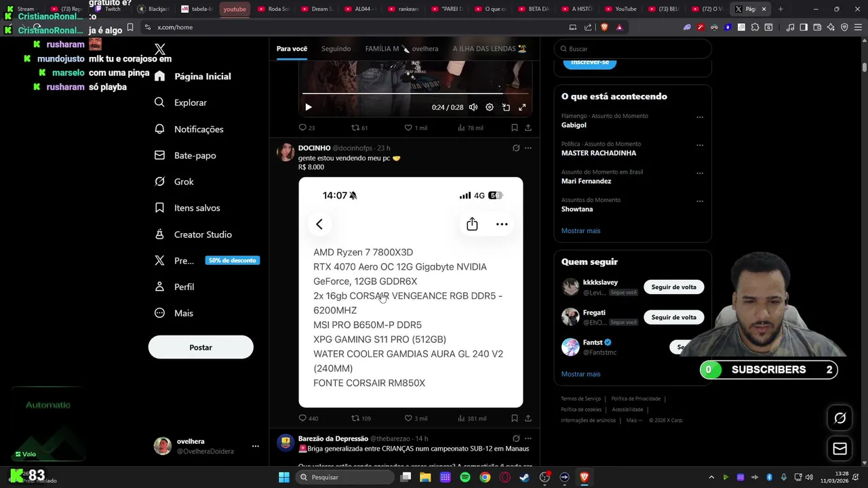Open Itens salvos in the sidebar
The height and width of the screenshot is (488, 868).
coord(186,208)
